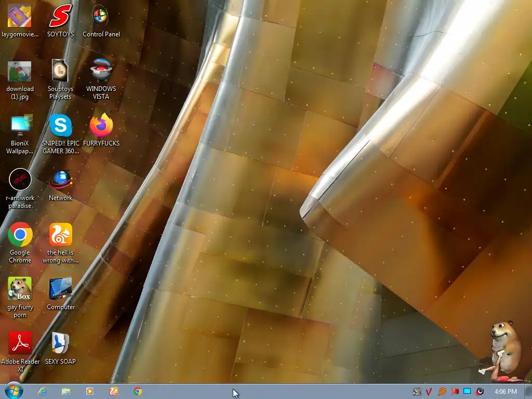The height and width of the screenshot is (399, 532).
Task: Open the UC Browser-icon 'the hell is wrong' shortcut
Action: coord(60,243)
